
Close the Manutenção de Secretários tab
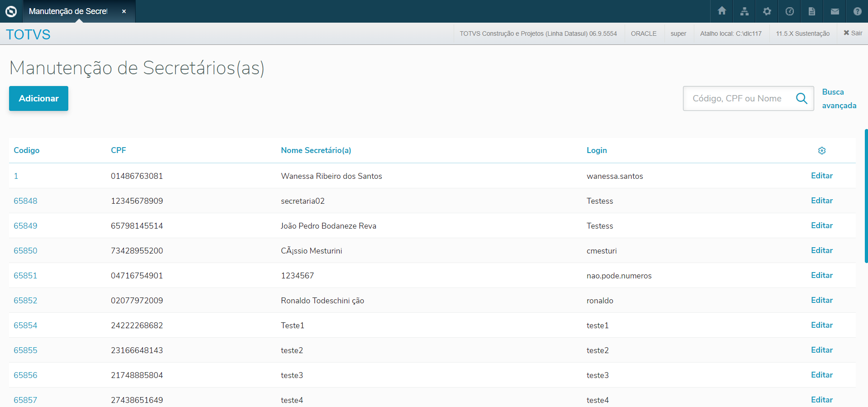click(124, 11)
